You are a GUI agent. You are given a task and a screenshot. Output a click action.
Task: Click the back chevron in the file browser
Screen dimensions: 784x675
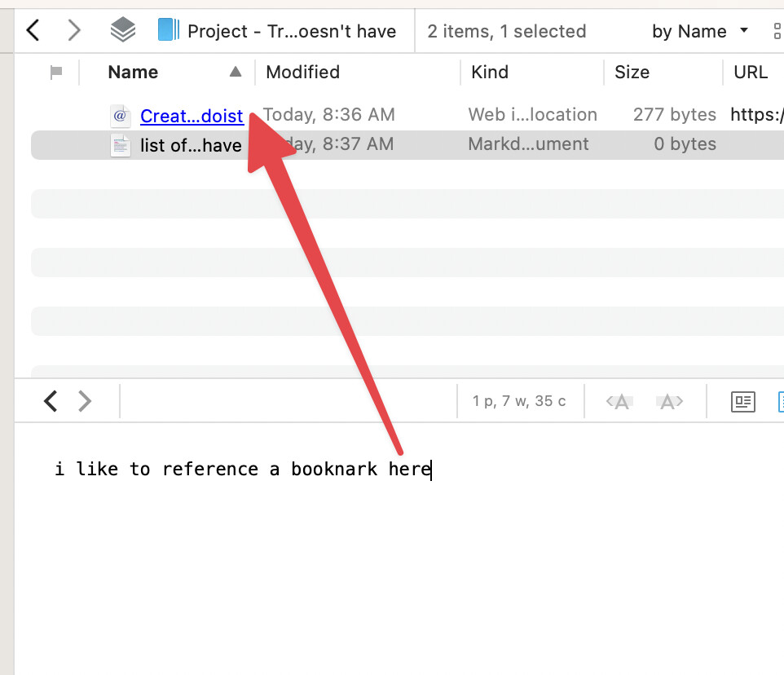click(x=33, y=30)
